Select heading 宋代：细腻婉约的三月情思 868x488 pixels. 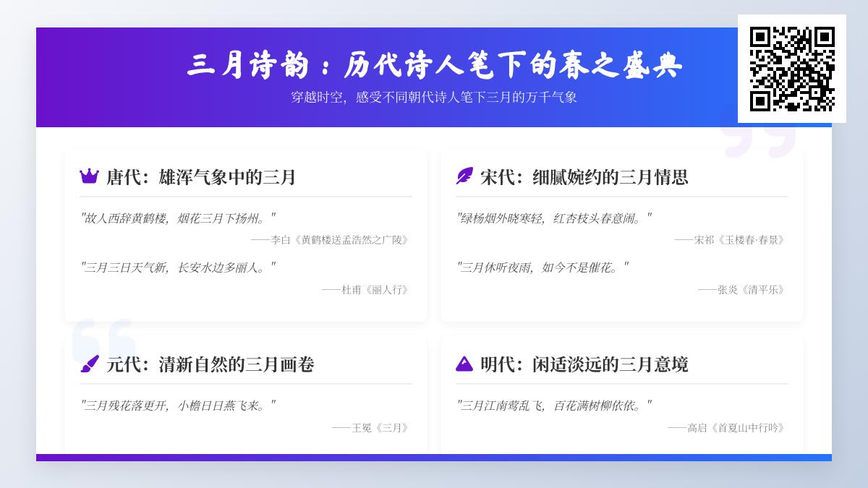click(584, 177)
